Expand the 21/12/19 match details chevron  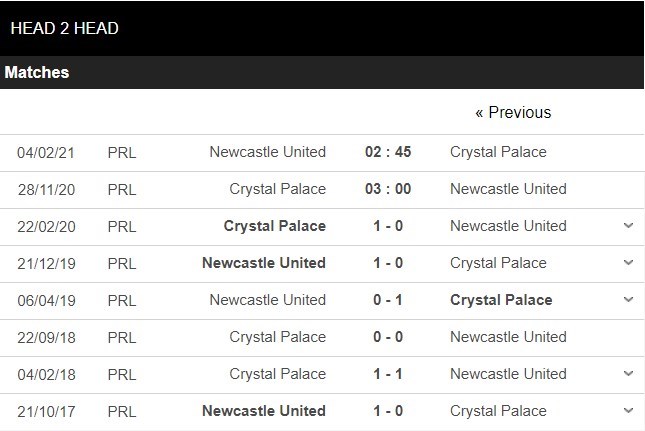[628, 263]
